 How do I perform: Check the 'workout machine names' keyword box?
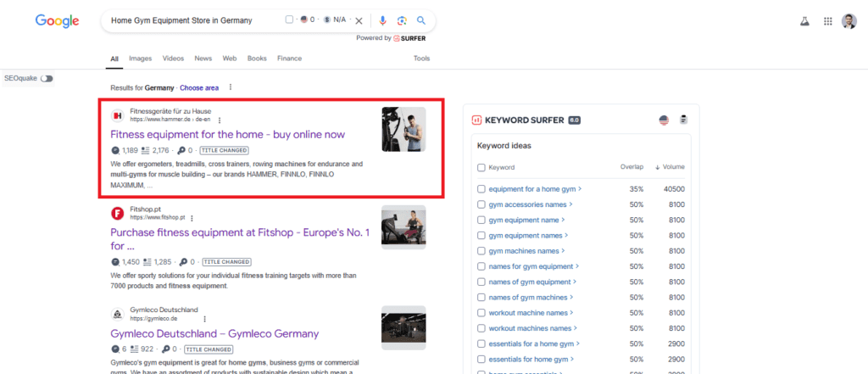point(481,313)
